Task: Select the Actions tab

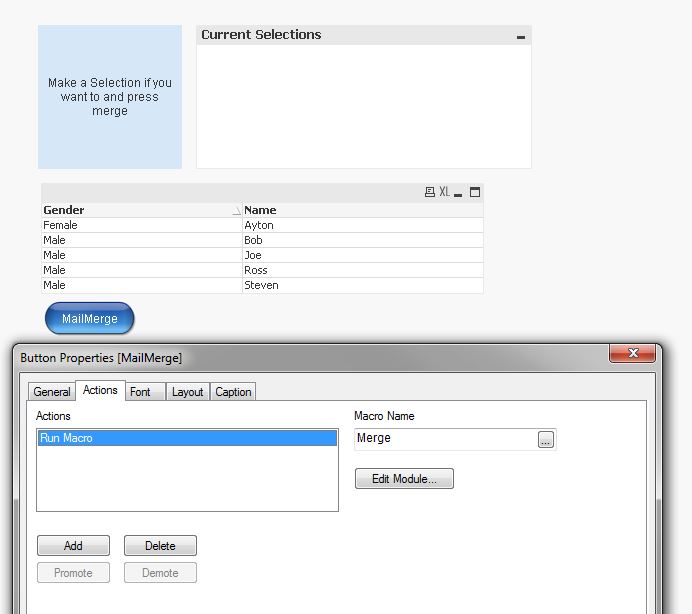Action: (100, 390)
